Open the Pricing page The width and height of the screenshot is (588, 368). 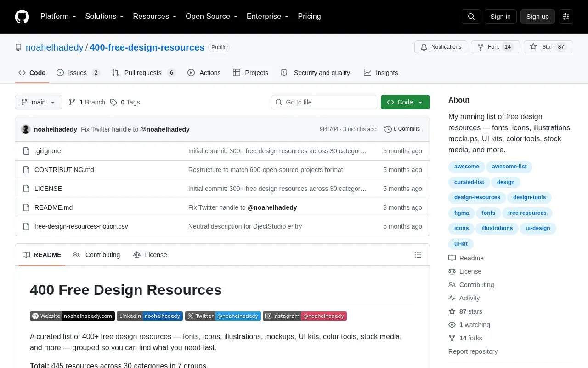309,17
